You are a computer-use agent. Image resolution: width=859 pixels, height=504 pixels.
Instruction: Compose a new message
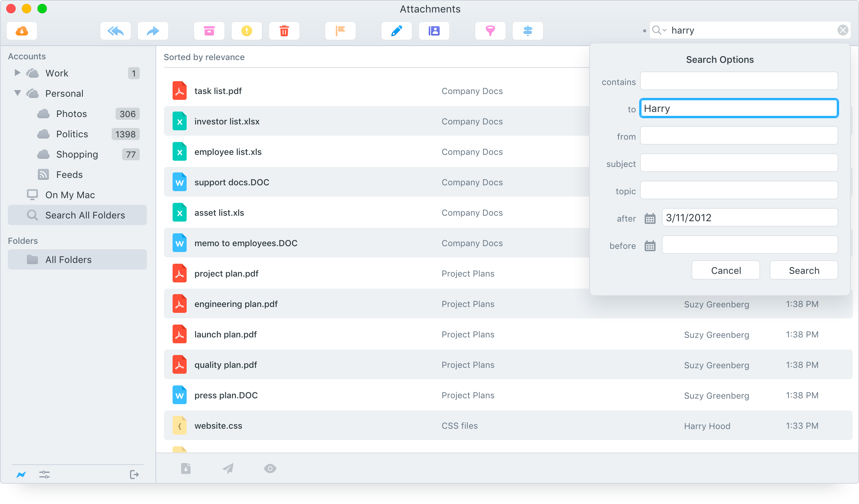pos(396,31)
